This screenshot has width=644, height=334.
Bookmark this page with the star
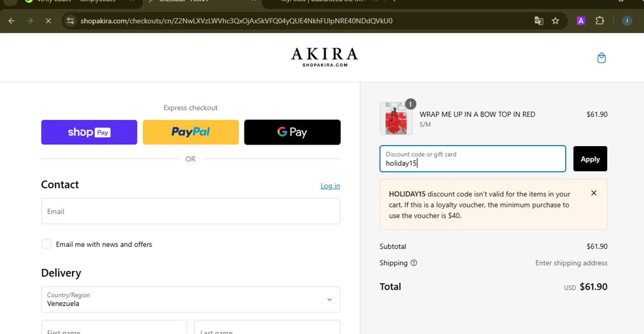coord(556,21)
